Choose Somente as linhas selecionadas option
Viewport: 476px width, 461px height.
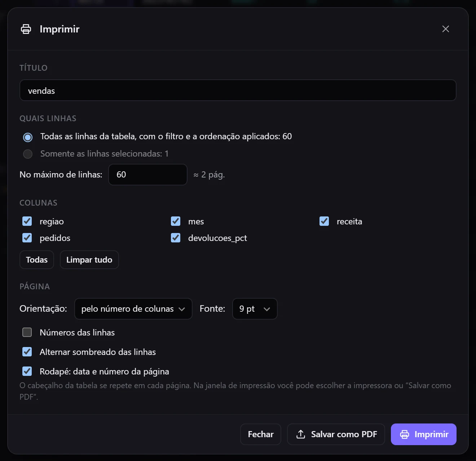click(28, 154)
